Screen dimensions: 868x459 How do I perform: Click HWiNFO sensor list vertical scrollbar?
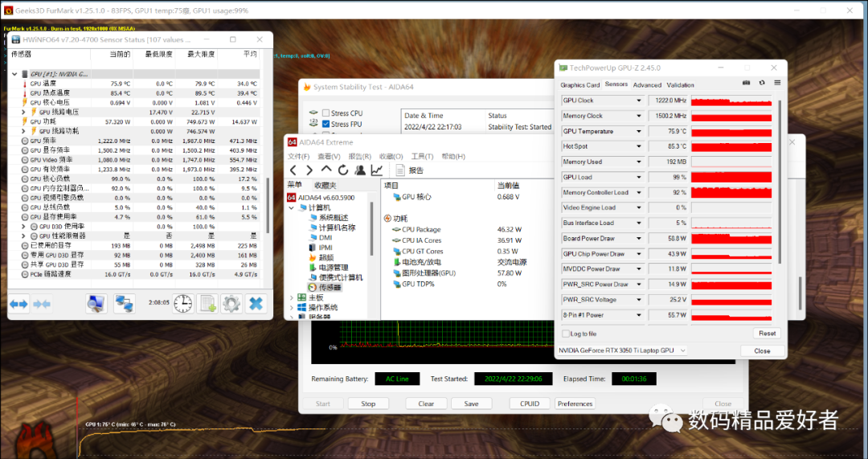pyautogui.click(x=268, y=205)
